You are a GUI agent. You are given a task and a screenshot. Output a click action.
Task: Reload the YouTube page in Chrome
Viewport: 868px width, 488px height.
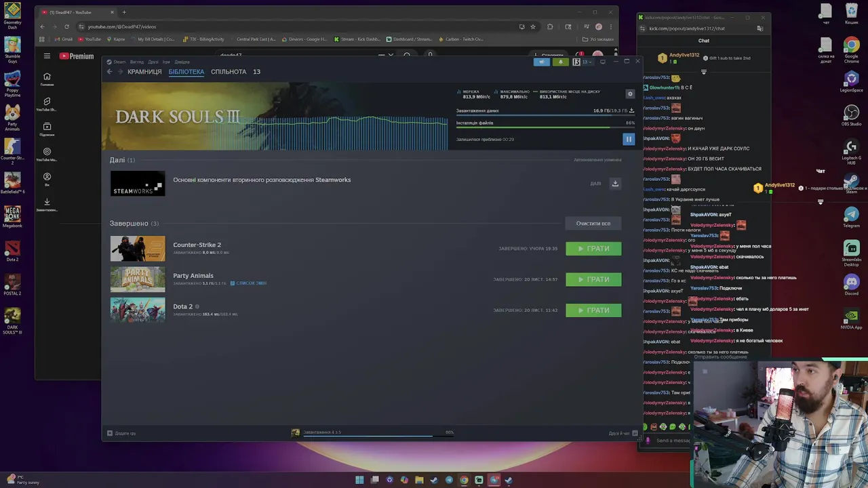tap(66, 26)
